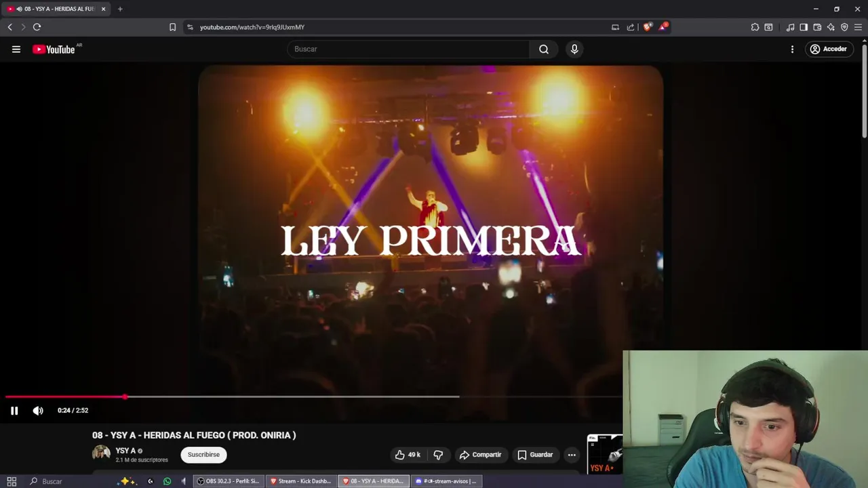Viewport: 868px width, 488px height.
Task: Switch to OBS 30.2.3 taskbar window
Action: tap(228, 481)
